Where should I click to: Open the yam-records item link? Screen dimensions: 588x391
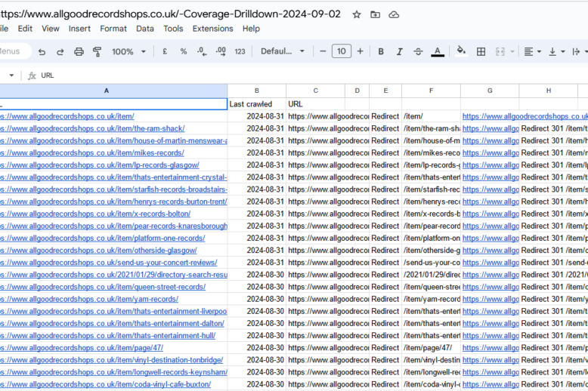coord(88,299)
